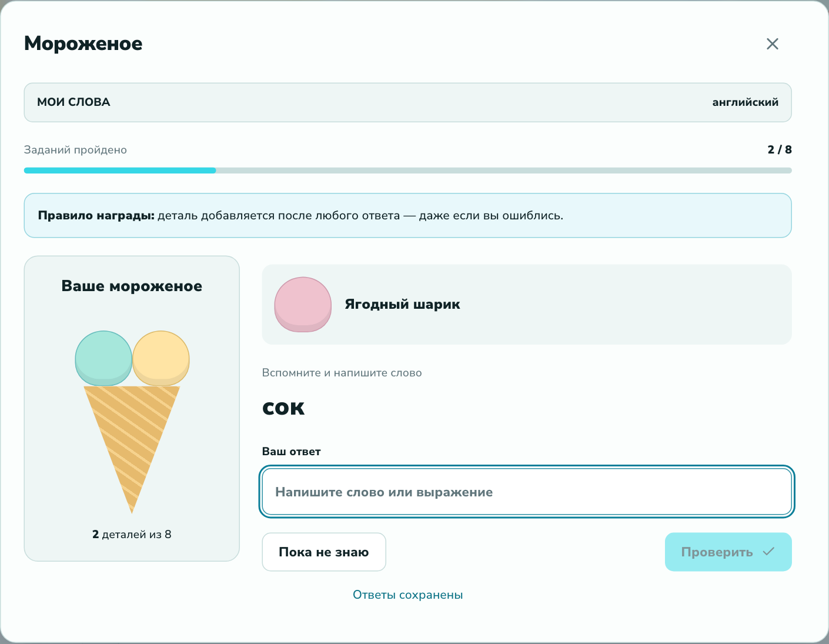
Task: Click the pink berry scoop icon
Action: coord(303,305)
